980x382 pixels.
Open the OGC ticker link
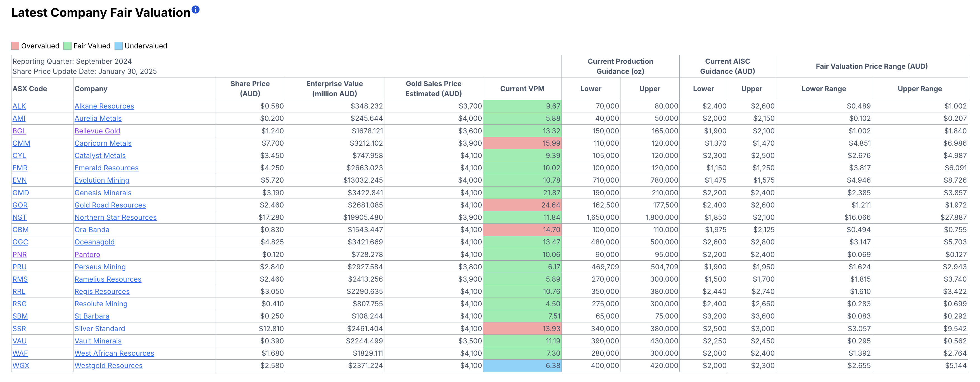20,242
